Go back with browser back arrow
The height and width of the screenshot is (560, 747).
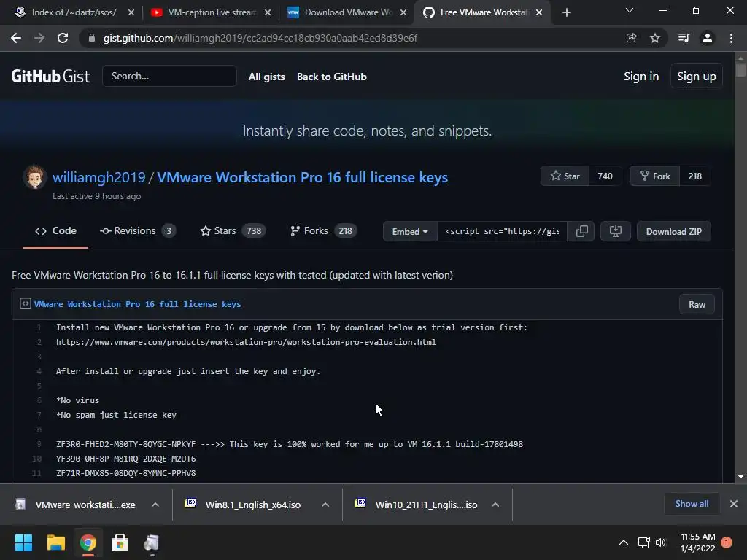tap(16, 38)
